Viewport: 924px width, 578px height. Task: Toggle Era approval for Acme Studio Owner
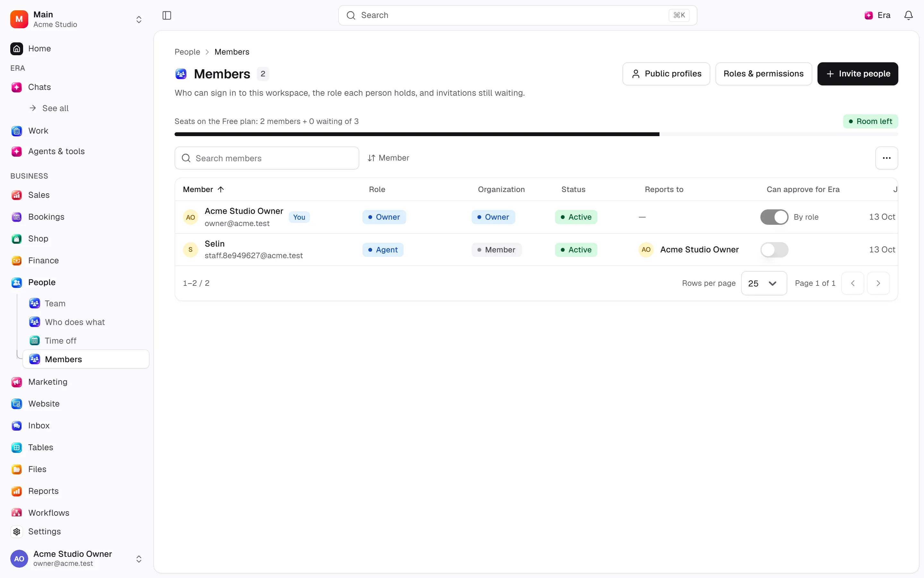click(x=774, y=217)
